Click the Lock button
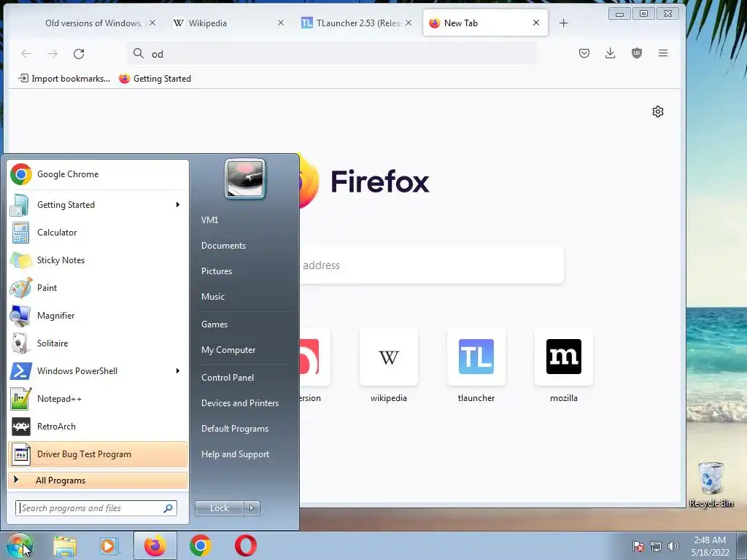747x560 pixels. coord(220,508)
